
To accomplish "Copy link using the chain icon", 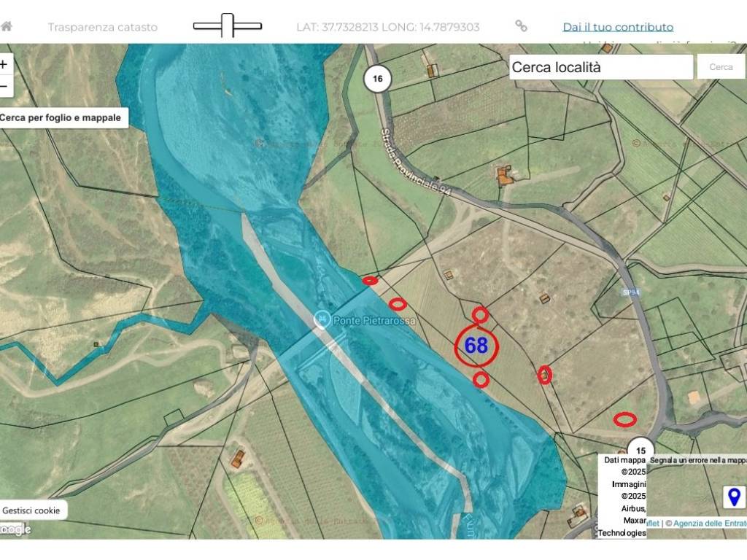I will [x=521, y=26].
